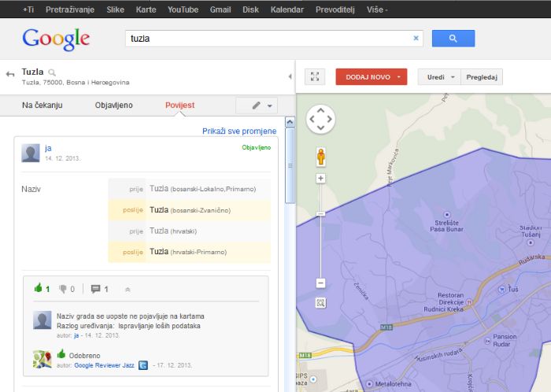This screenshot has width=551, height=392.
Task: Open Kalendar in top bar
Action: click(x=287, y=9)
